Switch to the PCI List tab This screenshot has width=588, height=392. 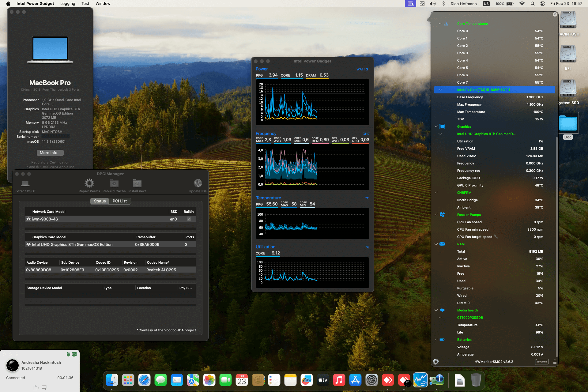pos(120,201)
